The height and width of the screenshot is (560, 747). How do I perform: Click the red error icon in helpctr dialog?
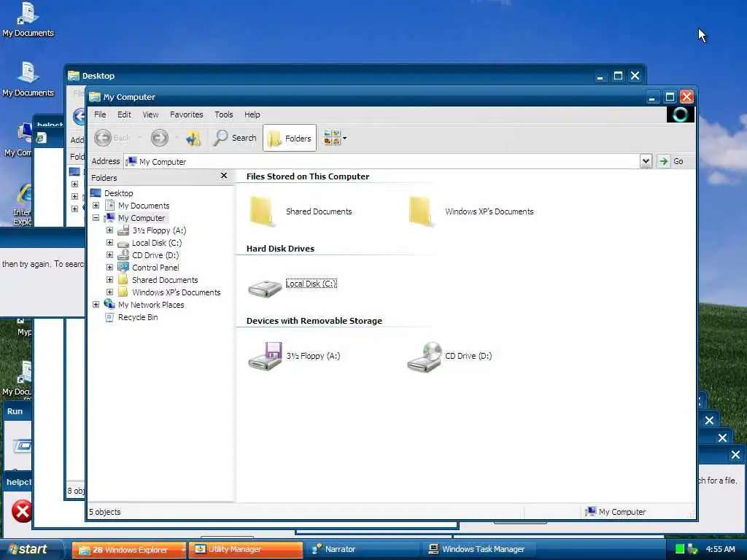coord(21,511)
